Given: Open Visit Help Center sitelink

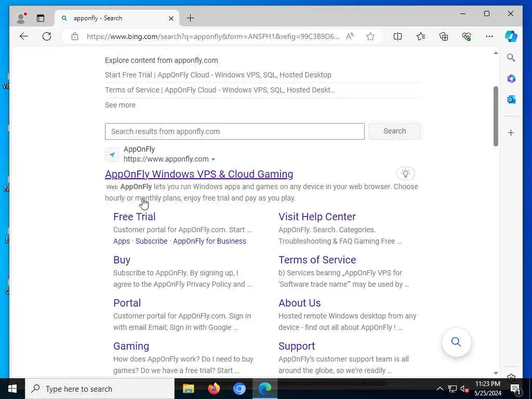Looking at the screenshot, I should [317, 217].
